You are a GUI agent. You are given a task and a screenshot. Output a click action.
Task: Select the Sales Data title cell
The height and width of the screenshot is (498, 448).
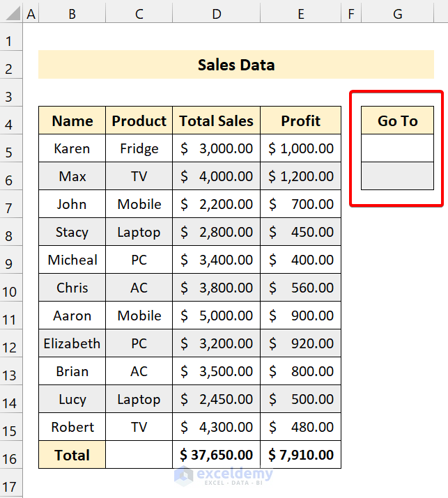point(235,65)
